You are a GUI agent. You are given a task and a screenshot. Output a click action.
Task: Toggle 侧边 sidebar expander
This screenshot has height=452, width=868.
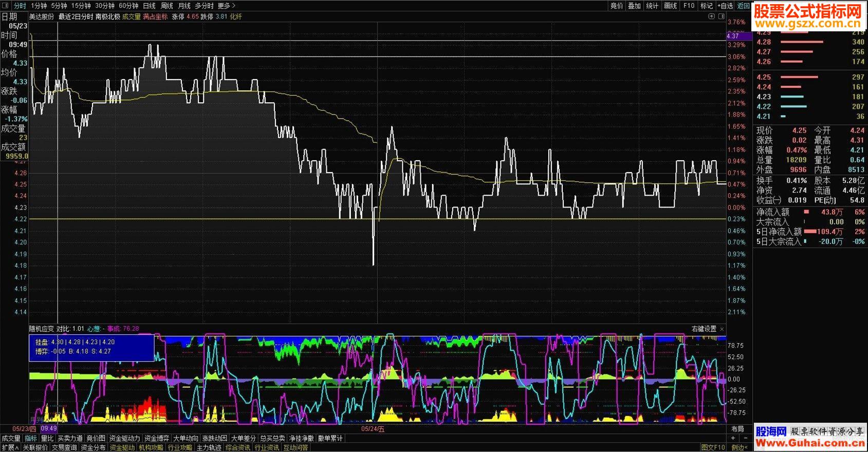pyautogui.click(x=740, y=447)
